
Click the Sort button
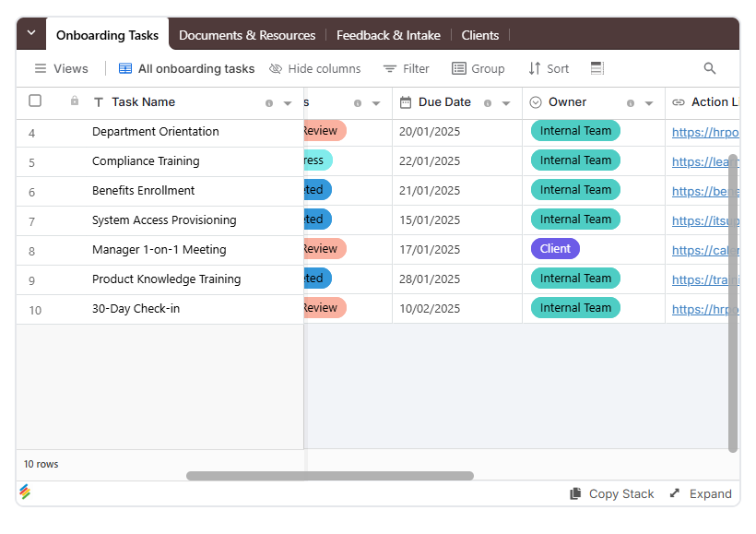(549, 68)
